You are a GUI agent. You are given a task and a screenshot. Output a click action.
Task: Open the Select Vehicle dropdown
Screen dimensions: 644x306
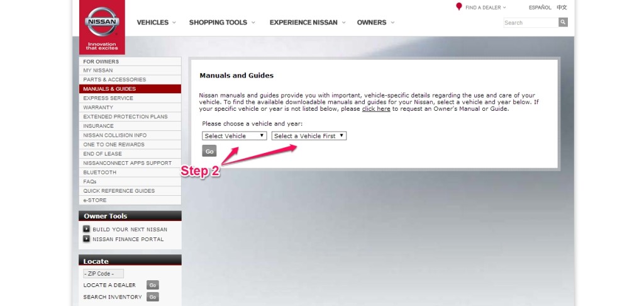click(235, 136)
